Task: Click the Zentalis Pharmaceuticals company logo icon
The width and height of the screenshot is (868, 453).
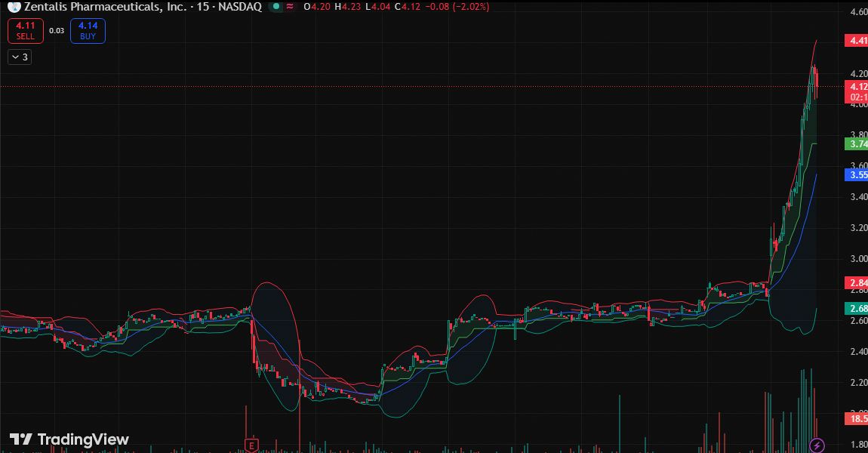Action: [x=14, y=7]
